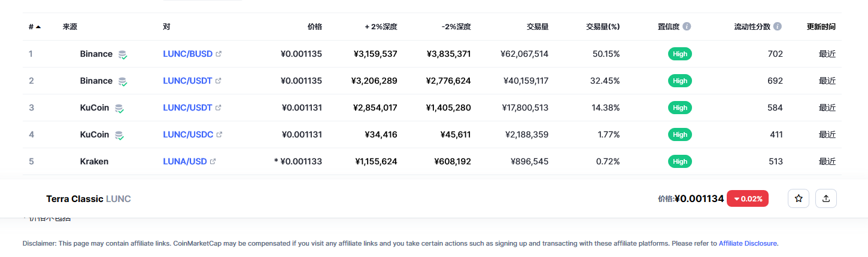Click external link icon beside LUNC/USDC

point(219,134)
